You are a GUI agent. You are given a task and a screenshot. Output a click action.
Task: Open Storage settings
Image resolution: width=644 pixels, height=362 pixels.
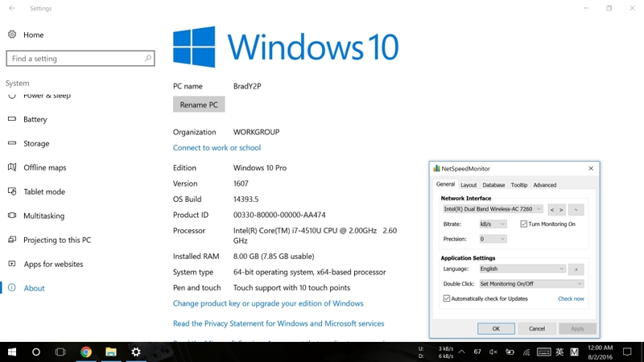tap(36, 144)
